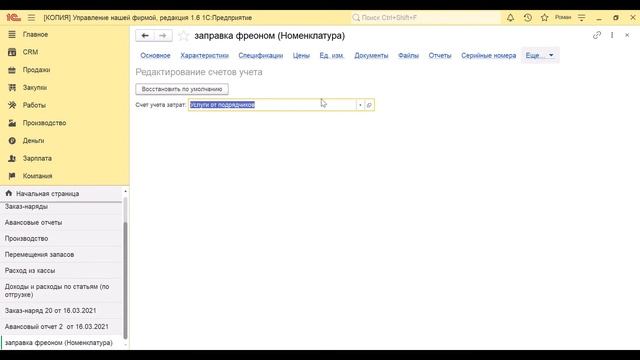
Task: Switch to Производство open window in list
Action: pyautogui.click(x=61, y=238)
